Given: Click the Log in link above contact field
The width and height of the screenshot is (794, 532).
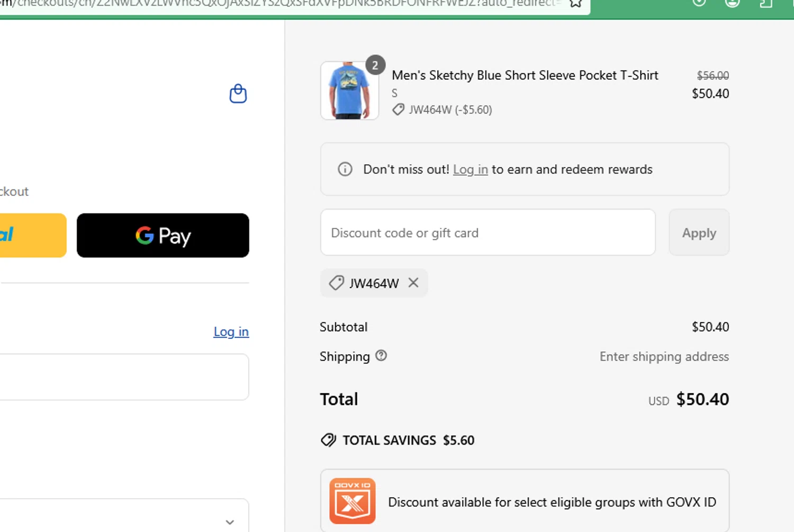Looking at the screenshot, I should (x=231, y=331).
